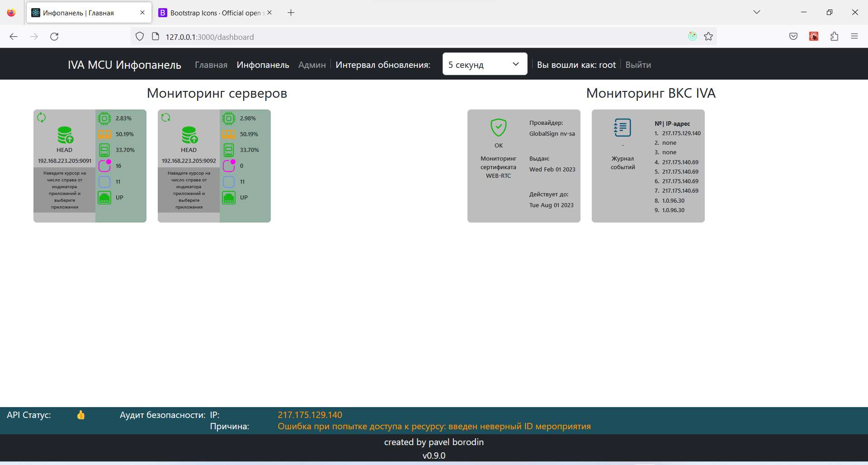
Task: Click IVA MCU Инфопанель brand link
Action: pyautogui.click(x=124, y=65)
